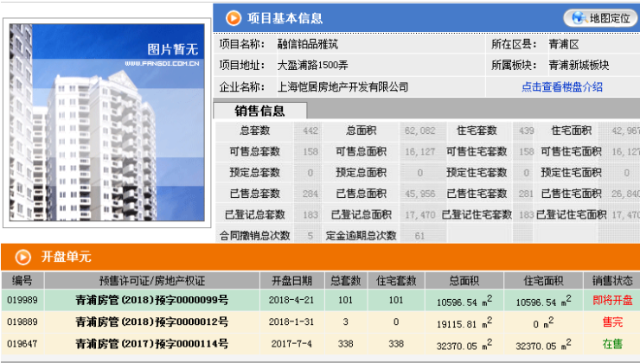Click the 开盘日期 column header

292,281
